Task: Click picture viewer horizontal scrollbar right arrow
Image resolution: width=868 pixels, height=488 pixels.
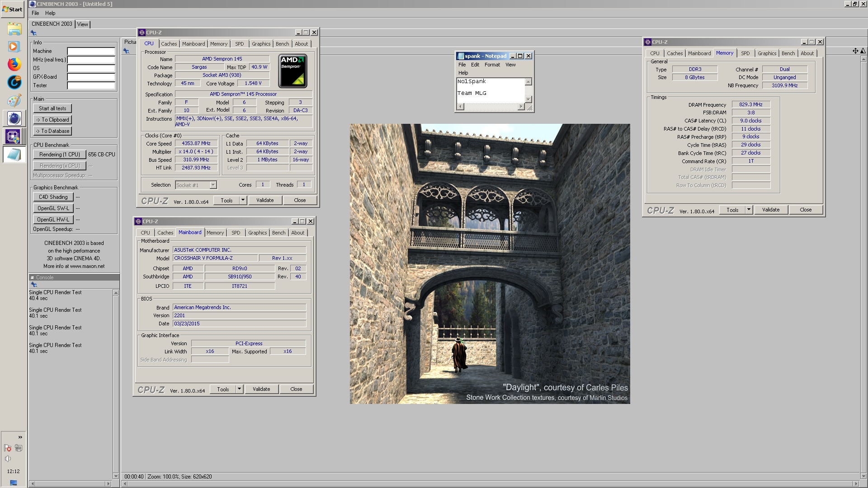Action: [x=855, y=483]
